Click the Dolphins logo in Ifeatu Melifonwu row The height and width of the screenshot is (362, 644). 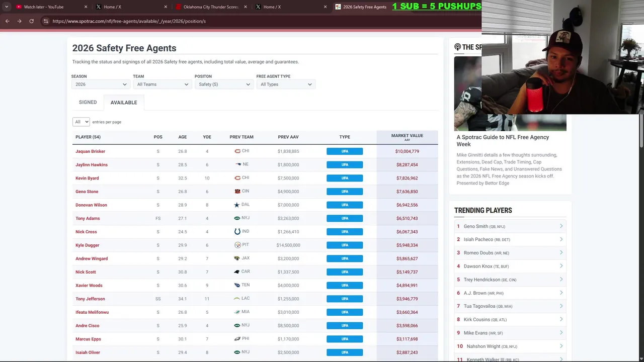(x=237, y=312)
